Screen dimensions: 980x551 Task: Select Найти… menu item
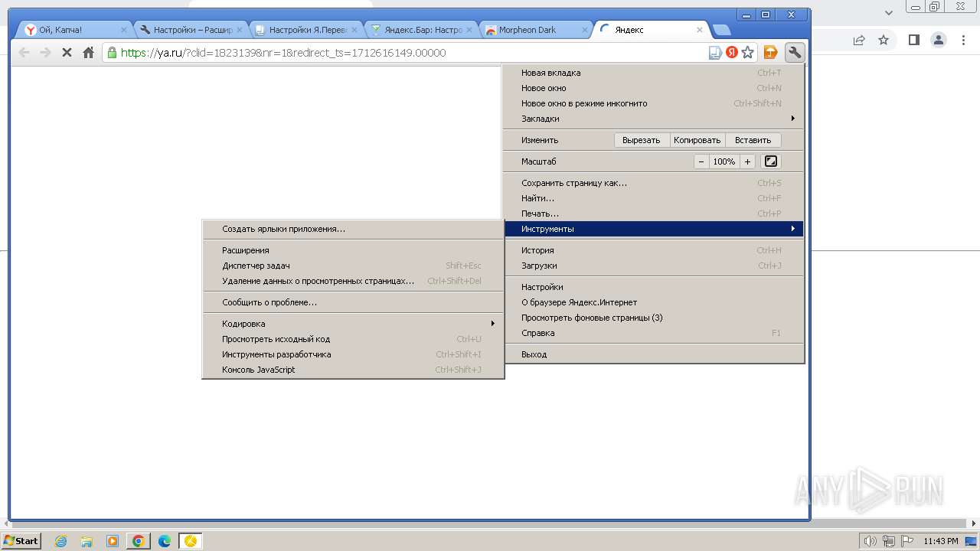[654, 198]
